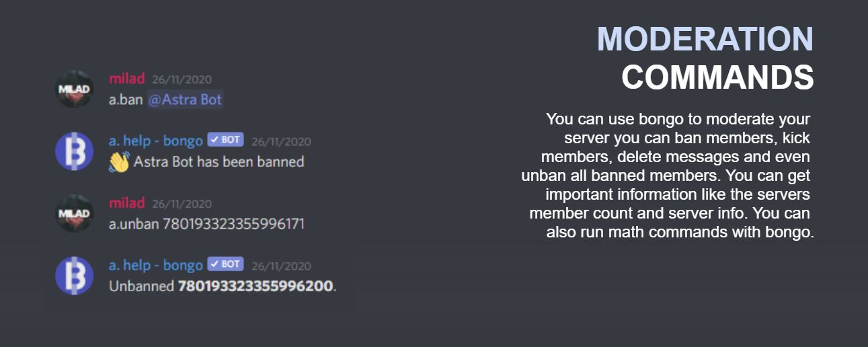Viewport: 868px width, 347px height.
Task: Click 'a. help - bongo' name above Unbanned message
Action: [x=155, y=265]
